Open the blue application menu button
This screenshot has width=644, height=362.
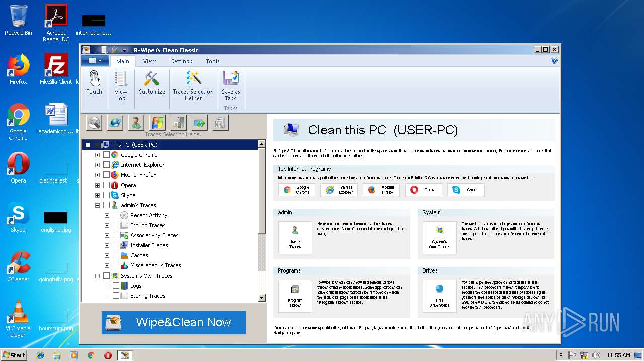click(x=95, y=61)
